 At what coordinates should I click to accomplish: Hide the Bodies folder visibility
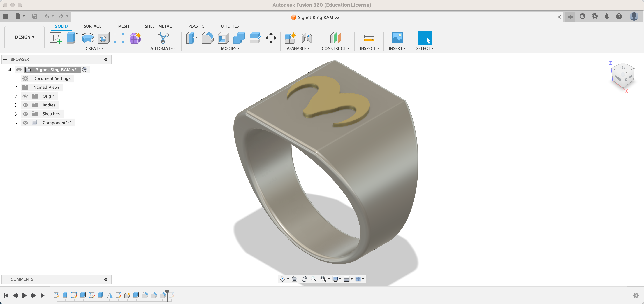pos(25,105)
